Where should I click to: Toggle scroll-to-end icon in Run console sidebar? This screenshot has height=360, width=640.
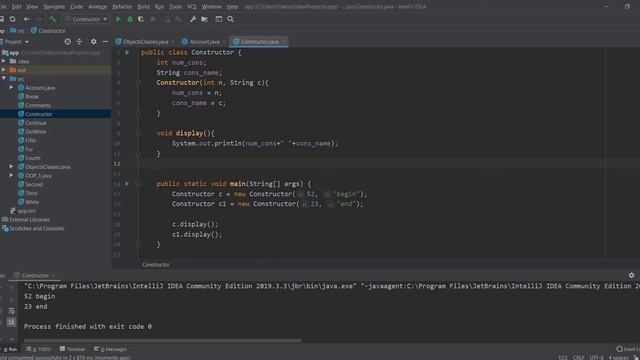coord(11,322)
